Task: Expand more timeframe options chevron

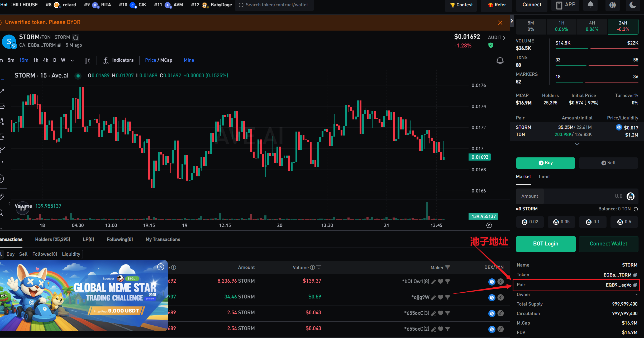Action: 72,60
